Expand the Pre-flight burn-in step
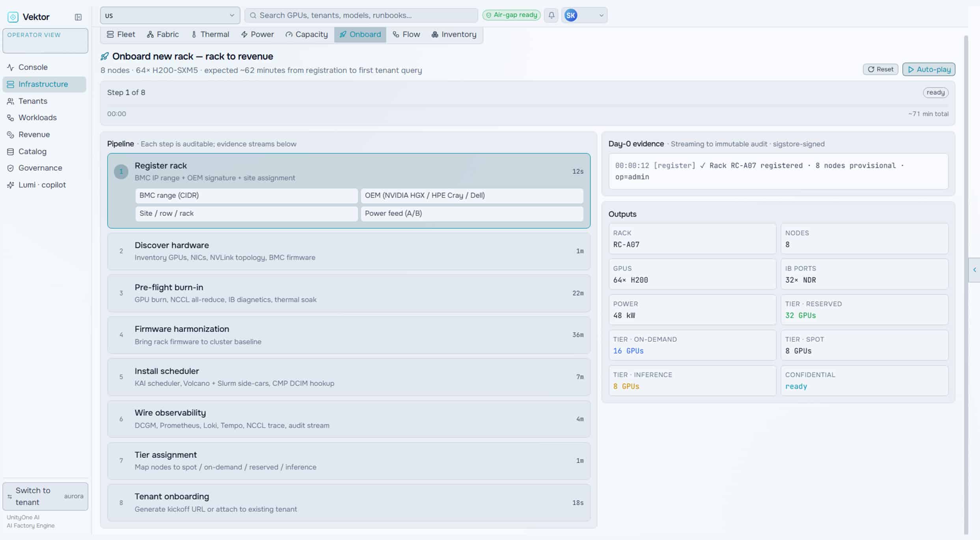980x540 pixels. pyautogui.click(x=349, y=294)
